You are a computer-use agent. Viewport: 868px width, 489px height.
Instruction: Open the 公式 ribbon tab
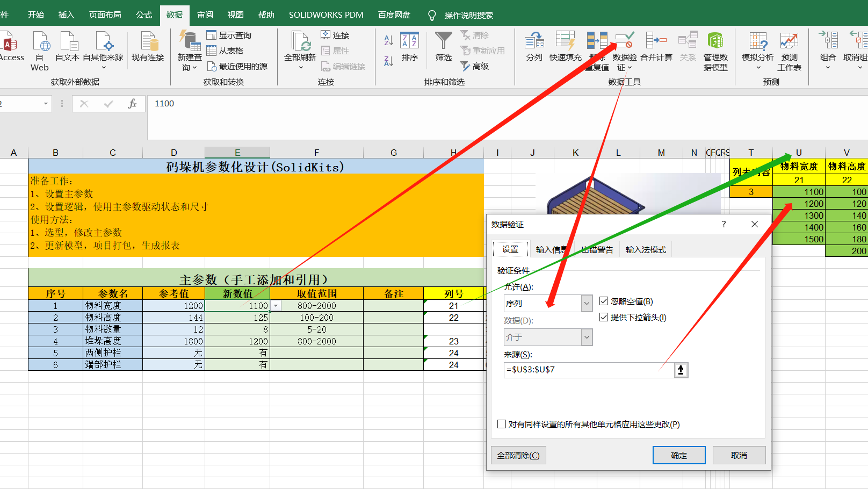click(x=143, y=15)
